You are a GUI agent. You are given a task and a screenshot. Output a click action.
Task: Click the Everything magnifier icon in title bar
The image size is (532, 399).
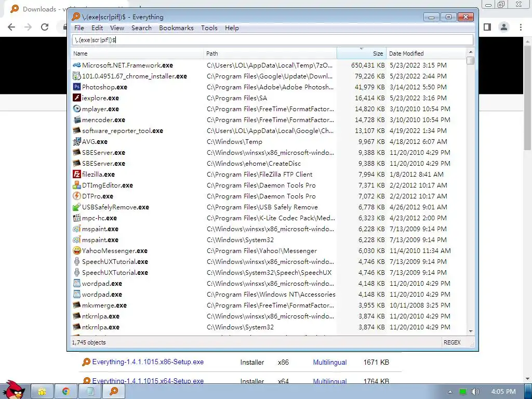(x=76, y=17)
